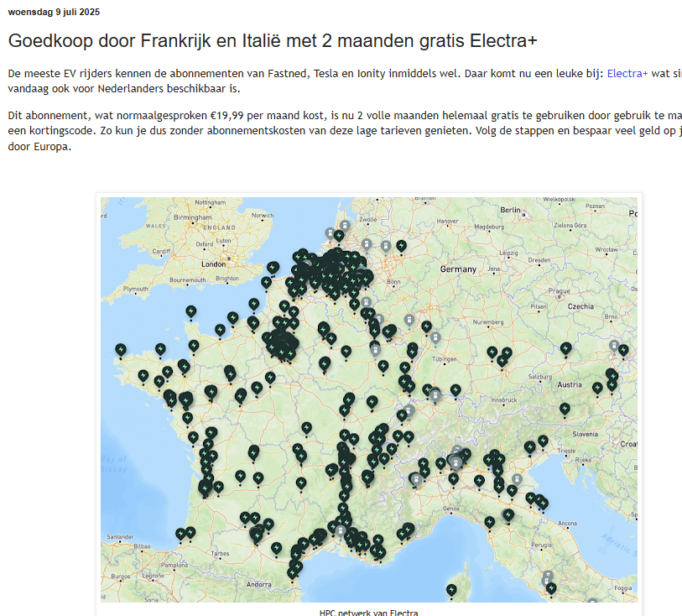Screen dimensions: 682x616
Task: Click the Dresden label on the map
Action: coord(539,260)
